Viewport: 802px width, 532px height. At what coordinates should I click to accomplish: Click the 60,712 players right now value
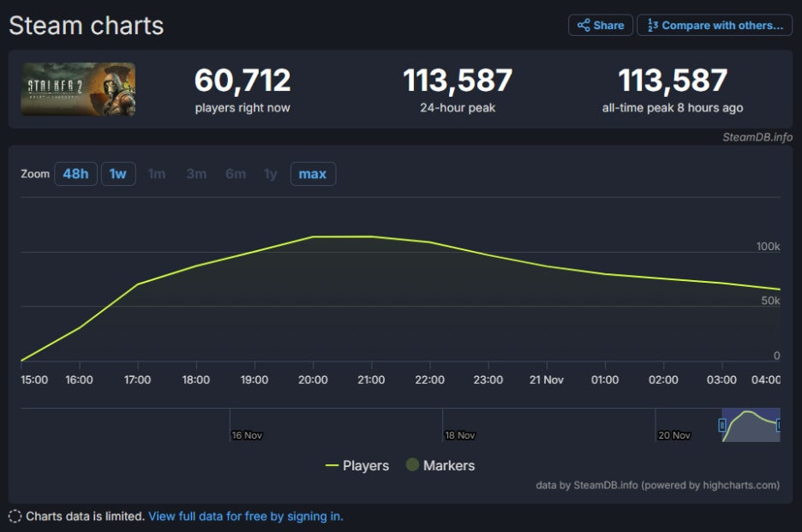(x=242, y=81)
